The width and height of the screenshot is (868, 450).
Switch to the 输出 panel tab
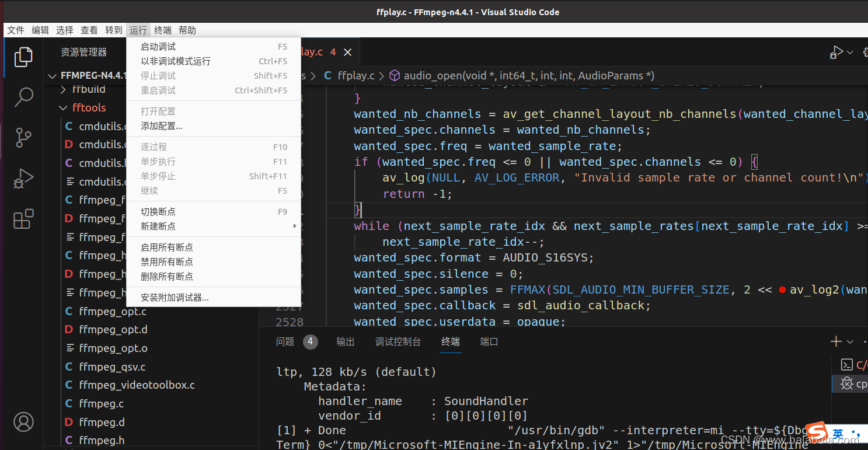(x=346, y=341)
